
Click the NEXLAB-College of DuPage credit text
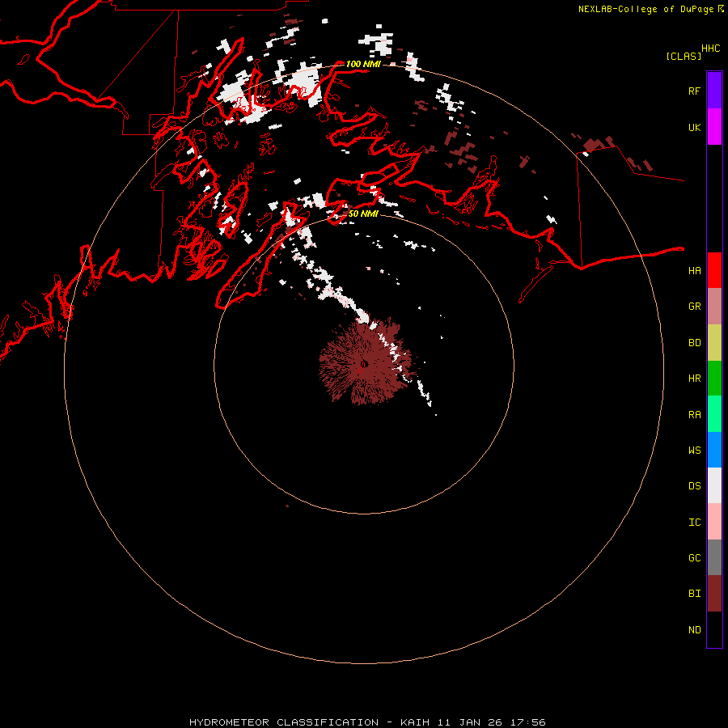pyautogui.click(x=645, y=9)
